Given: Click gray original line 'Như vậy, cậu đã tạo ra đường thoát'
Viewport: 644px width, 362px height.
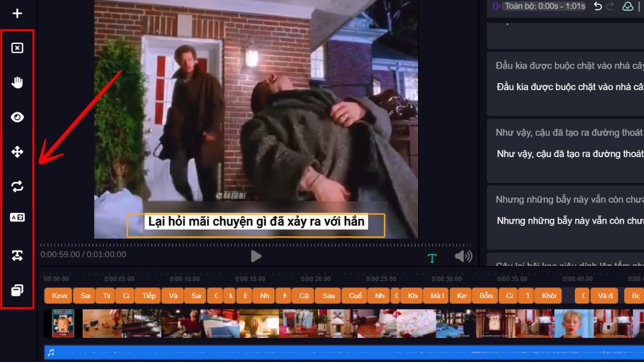Looking at the screenshot, I should 569,132.
